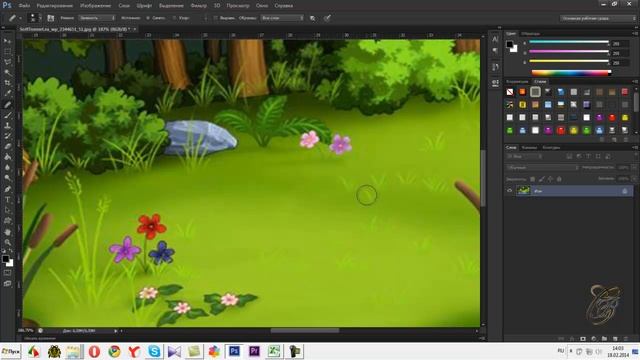Select the Hand tool
Image resolution: width=640 pixels, height=360 pixels.
(7, 232)
